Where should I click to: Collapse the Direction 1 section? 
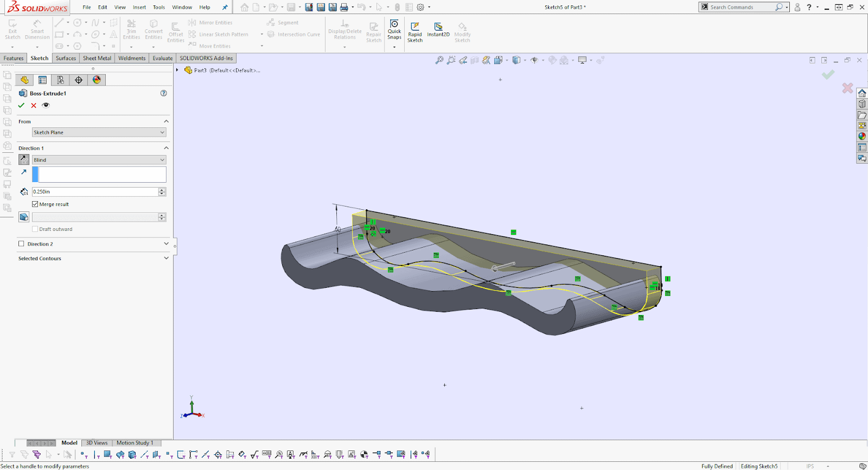point(166,148)
